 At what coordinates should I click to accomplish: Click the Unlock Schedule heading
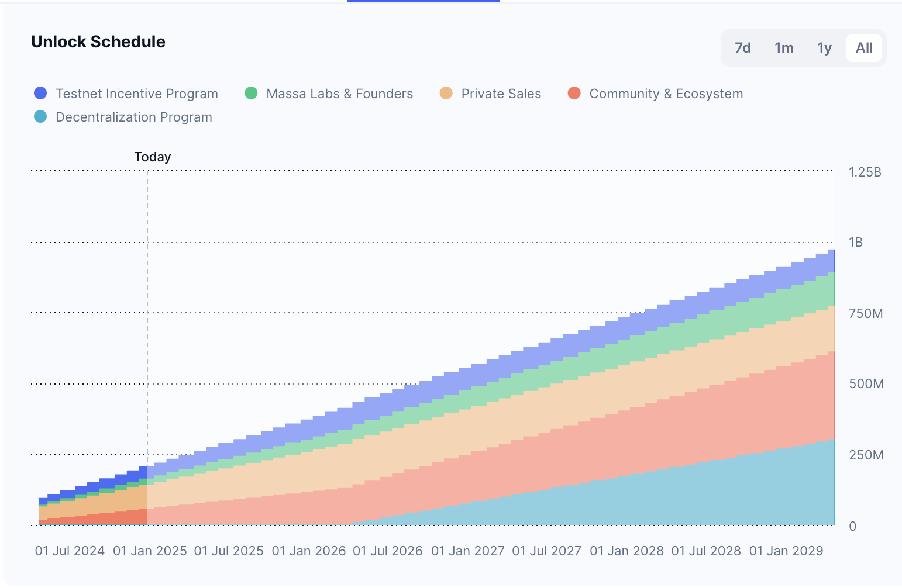pyautogui.click(x=98, y=42)
